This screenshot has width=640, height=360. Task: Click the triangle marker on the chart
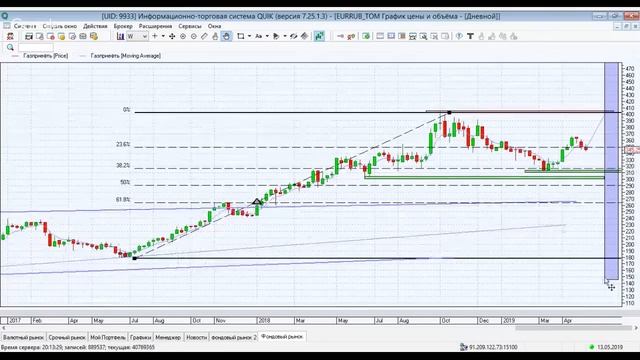pos(257,201)
